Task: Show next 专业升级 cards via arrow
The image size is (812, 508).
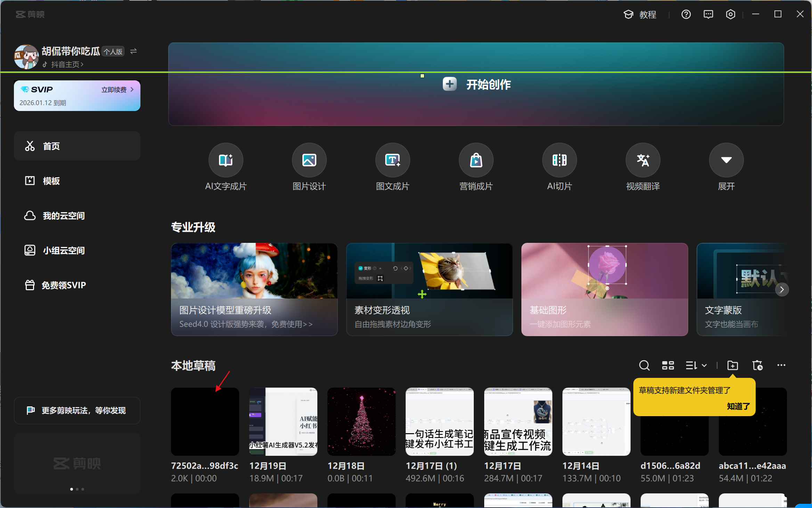Action: (x=782, y=289)
